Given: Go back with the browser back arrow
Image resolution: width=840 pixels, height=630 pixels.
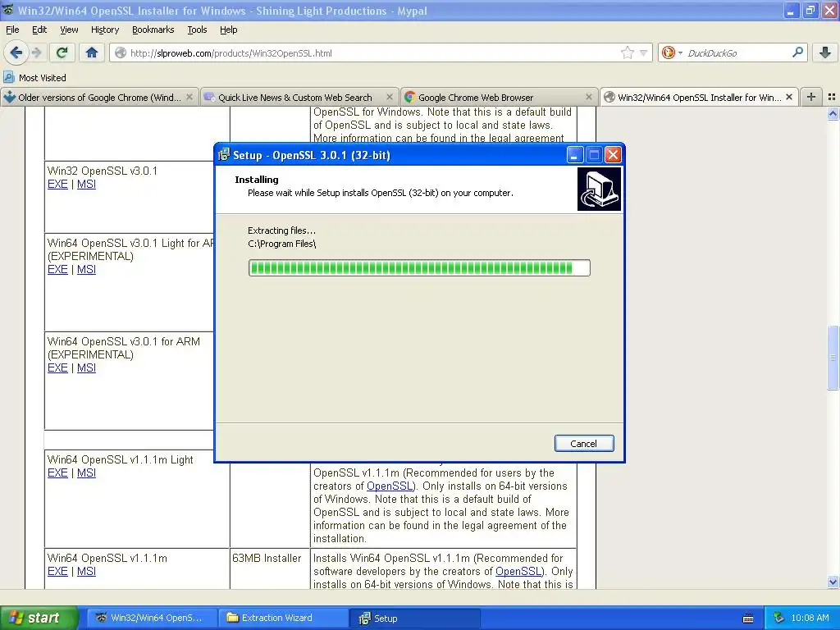Looking at the screenshot, I should pos(16,52).
